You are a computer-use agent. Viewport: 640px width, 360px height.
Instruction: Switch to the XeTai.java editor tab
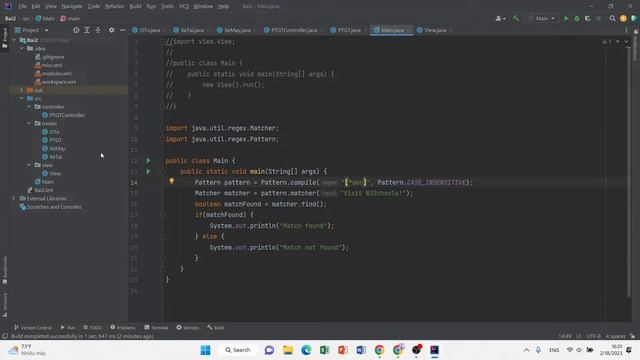tap(191, 30)
